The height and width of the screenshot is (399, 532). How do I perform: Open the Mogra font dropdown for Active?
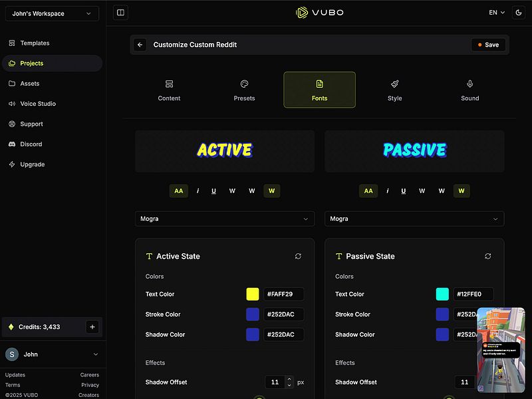224,218
